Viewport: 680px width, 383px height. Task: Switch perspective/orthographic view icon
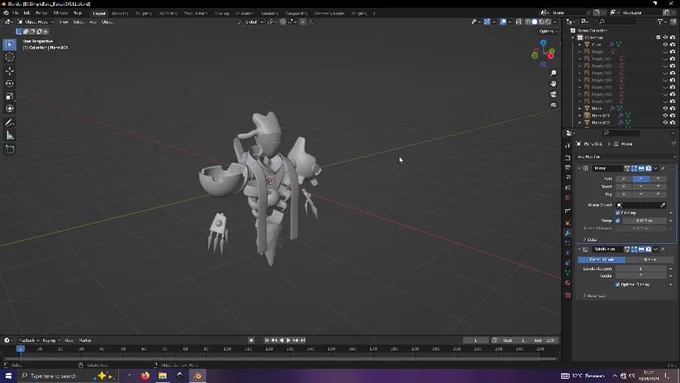pyautogui.click(x=553, y=105)
